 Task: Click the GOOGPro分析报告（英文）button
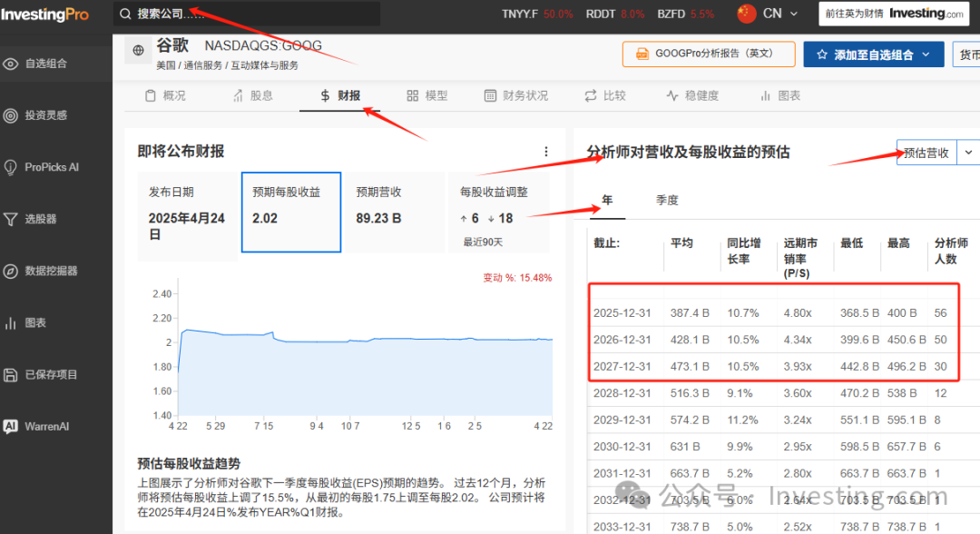tap(709, 54)
